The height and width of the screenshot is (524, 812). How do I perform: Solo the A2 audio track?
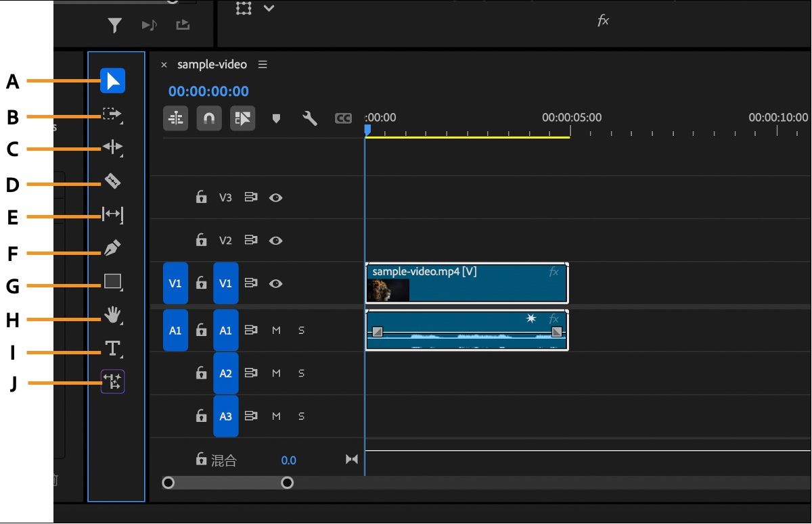(x=301, y=373)
